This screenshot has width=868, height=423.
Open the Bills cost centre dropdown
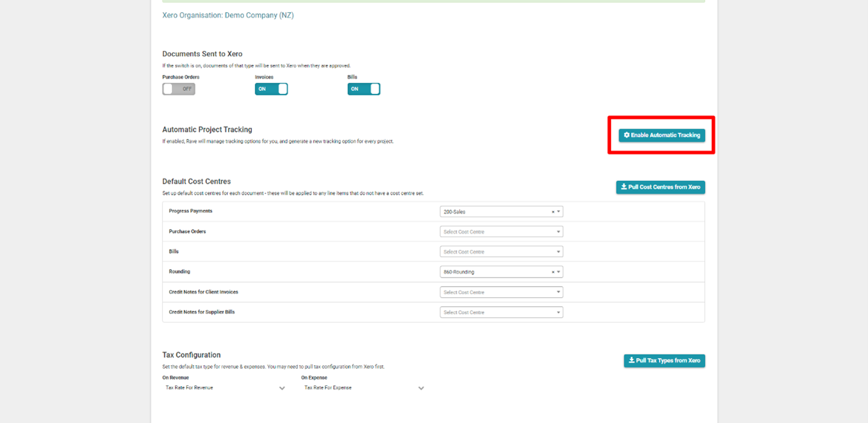pyautogui.click(x=501, y=251)
